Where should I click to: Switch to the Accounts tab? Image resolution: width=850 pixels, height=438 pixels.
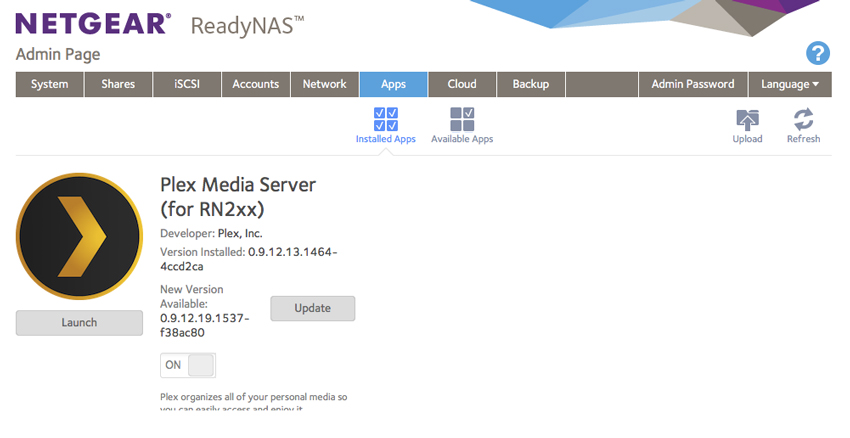pos(256,84)
